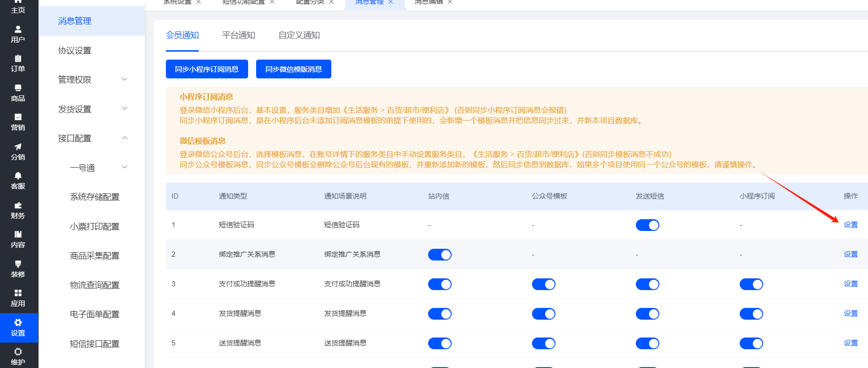Screen dimensions: 868x368
Task: Open the 商品 (Products) sidebar icon
Action: point(18,92)
